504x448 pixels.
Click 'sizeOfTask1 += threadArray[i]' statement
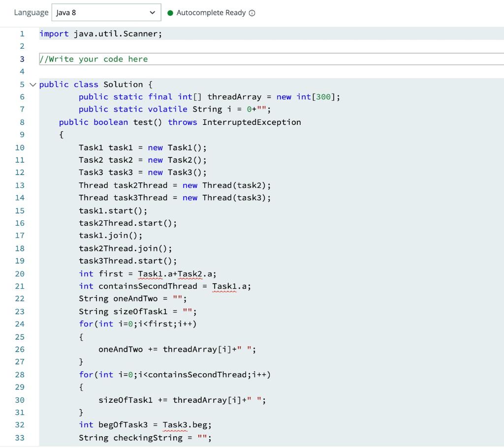(182, 400)
